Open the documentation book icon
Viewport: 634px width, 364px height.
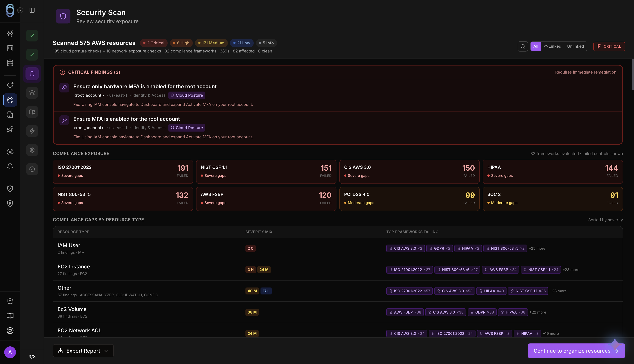click(x=10, y=316)
